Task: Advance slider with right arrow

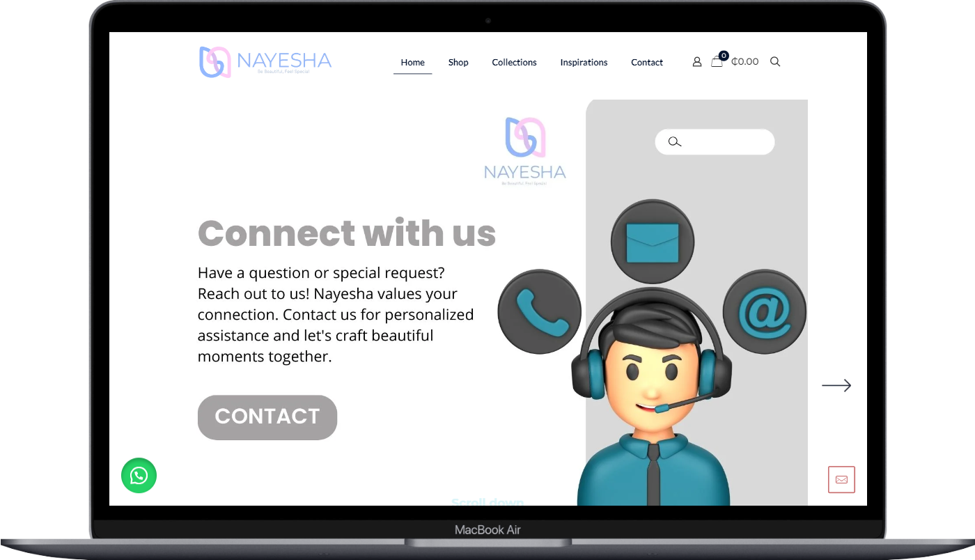Action: point(836,385)
